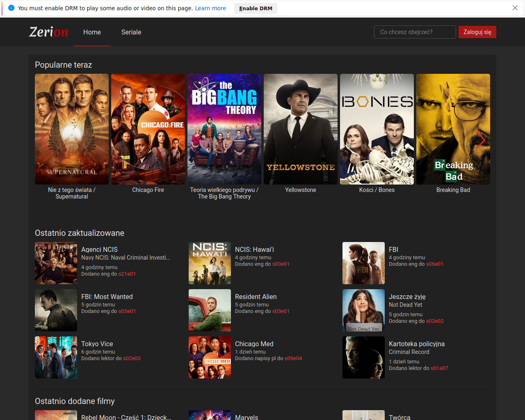Click the Kartoteka policyjna title

(417, 344)
